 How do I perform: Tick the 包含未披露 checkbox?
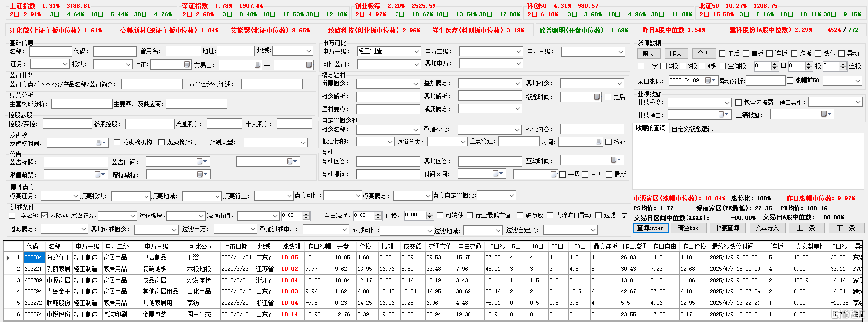coord(738,102)
